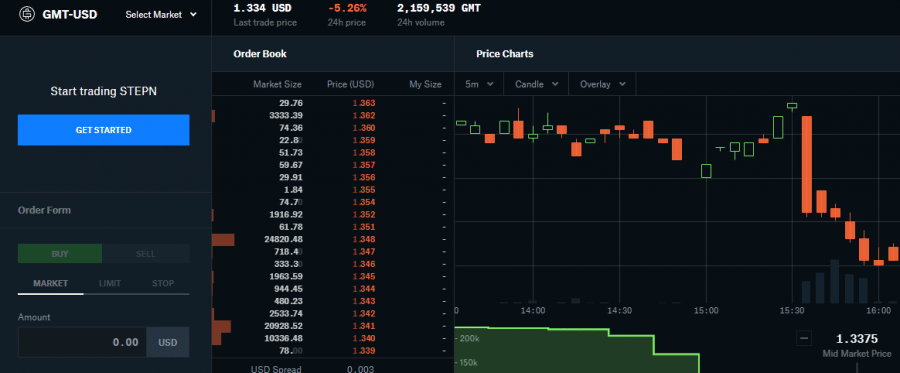900x373 pixels.
Task: Select the order book row priced 1.363
Action: click(x=333, y=103)
